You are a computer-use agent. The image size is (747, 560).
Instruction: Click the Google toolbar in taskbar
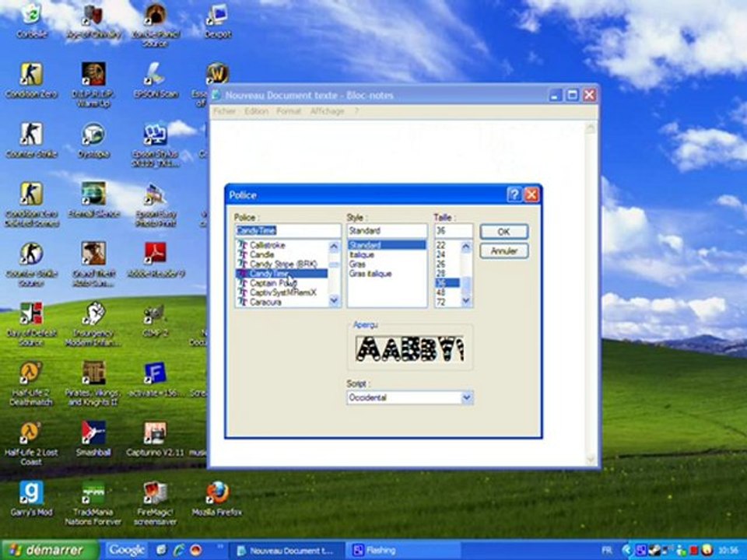coord(126,550)
